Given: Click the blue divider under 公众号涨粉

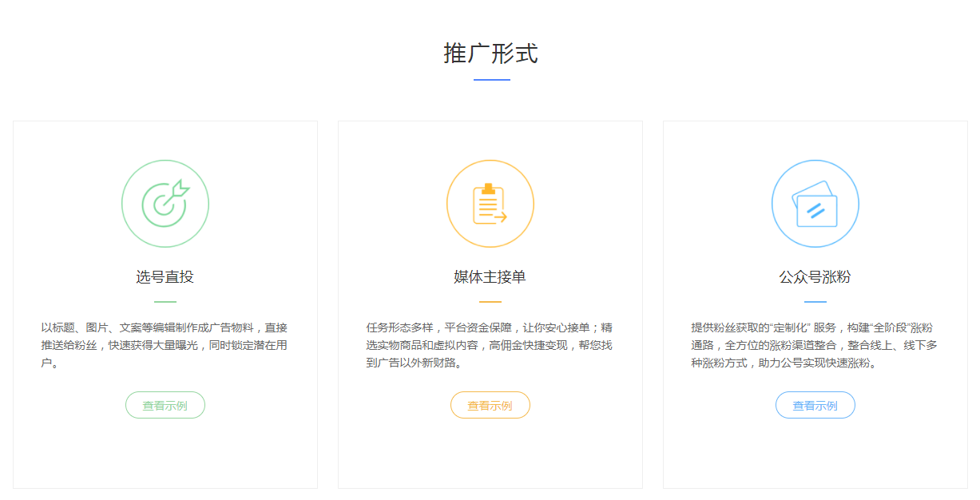Looking at the screenshot, I should click(815, 302).
